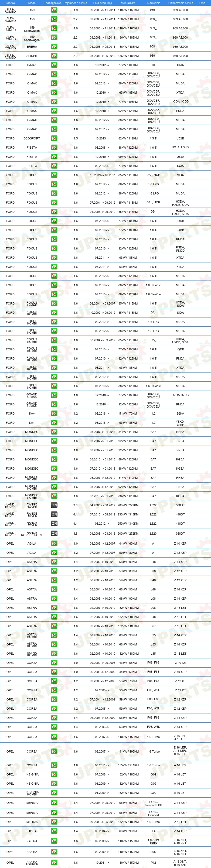Click the petrol fuel icon in the Alfa Romeo Spider row
This screenshot has width=211, height=868.
[x=54, y=56]
